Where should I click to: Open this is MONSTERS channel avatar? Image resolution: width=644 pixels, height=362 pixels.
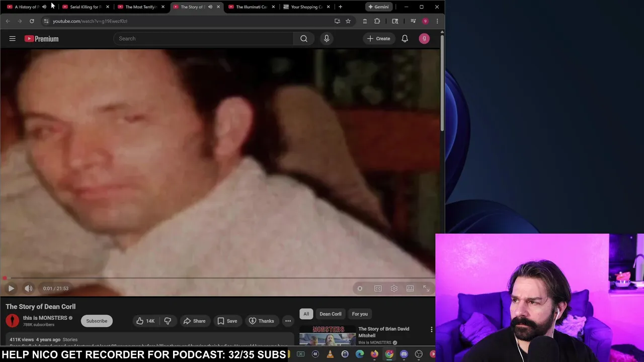click(13, 321)
